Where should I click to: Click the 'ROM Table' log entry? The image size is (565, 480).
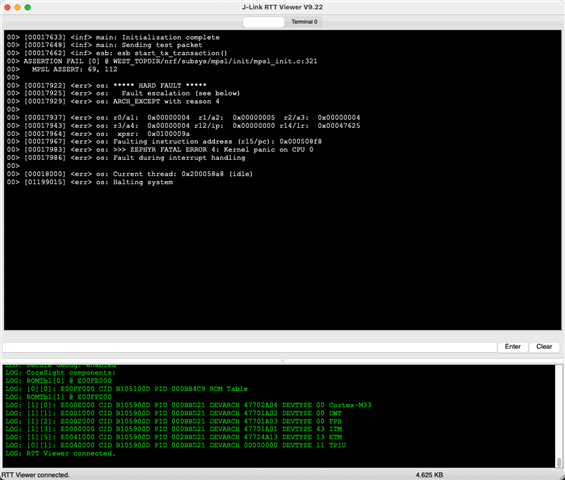pos(126,389)
